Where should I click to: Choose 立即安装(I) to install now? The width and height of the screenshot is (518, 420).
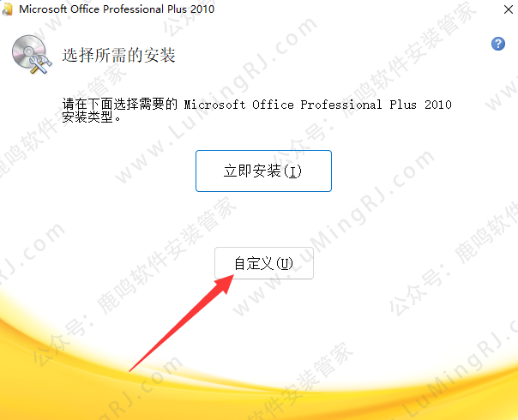click(x=263, y=171)
